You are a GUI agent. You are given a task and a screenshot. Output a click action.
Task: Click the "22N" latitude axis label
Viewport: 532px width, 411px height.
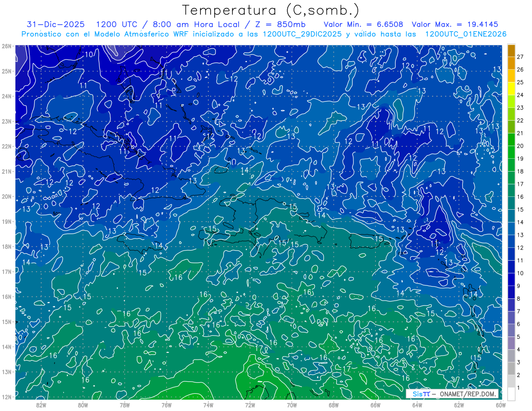[x=7, y=146]
